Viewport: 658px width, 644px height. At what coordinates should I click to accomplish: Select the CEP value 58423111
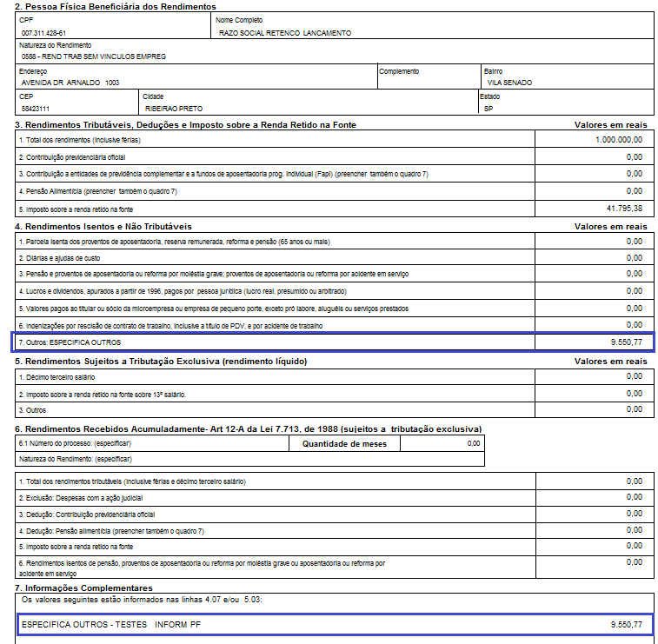coord(36,109)
